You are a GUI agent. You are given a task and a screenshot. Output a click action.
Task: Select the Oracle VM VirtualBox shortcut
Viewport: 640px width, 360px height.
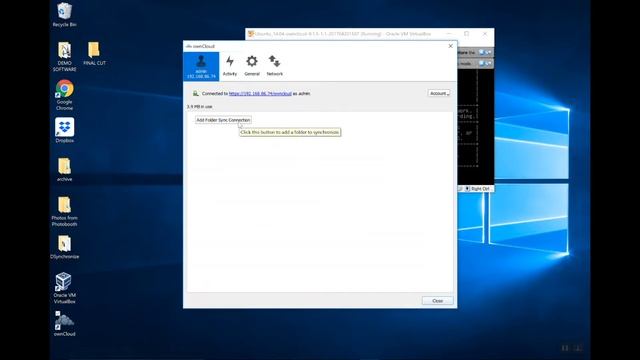64,288
